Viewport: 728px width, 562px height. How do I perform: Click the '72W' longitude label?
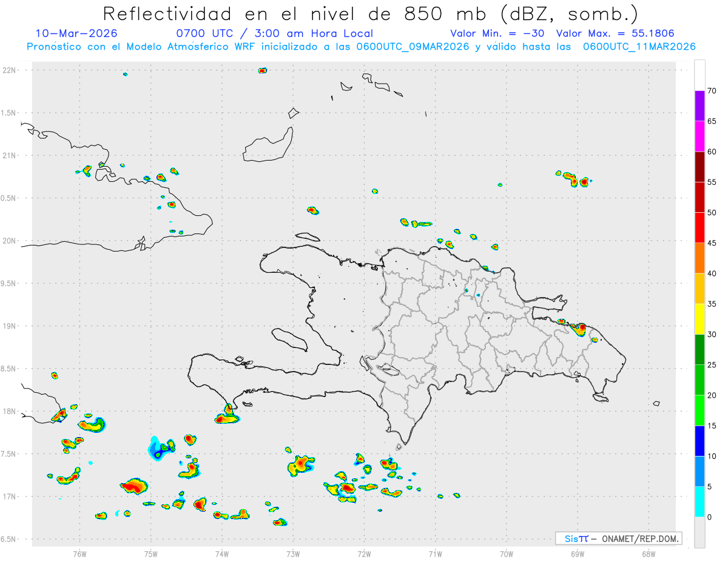(364, 554)
